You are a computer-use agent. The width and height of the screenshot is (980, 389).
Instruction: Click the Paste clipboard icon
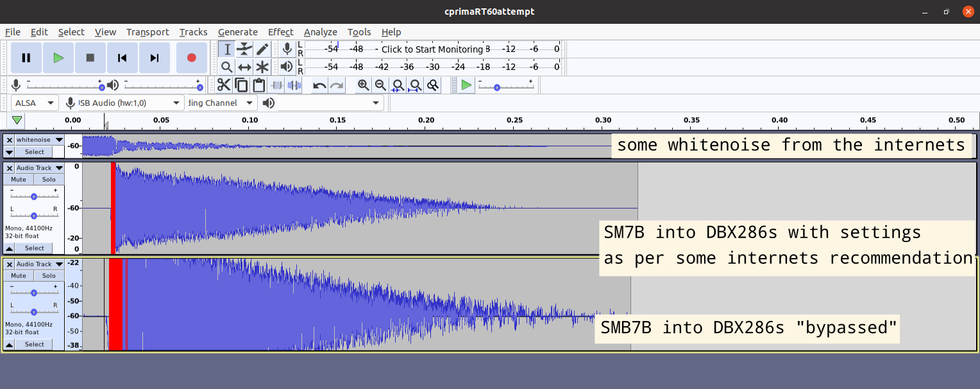pos(258,85)
